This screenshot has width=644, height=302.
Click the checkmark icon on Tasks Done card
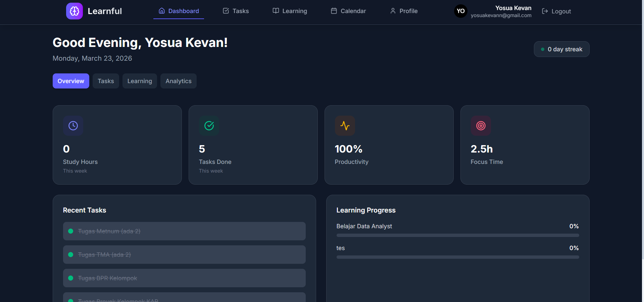tap(209, 126)
